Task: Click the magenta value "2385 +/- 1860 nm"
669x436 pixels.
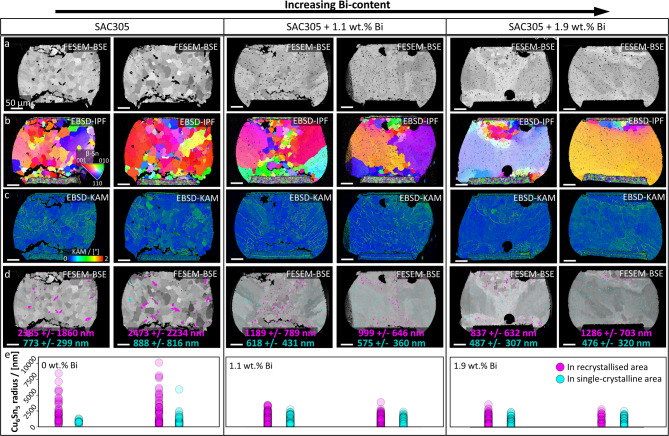Action: pos(55,333)
